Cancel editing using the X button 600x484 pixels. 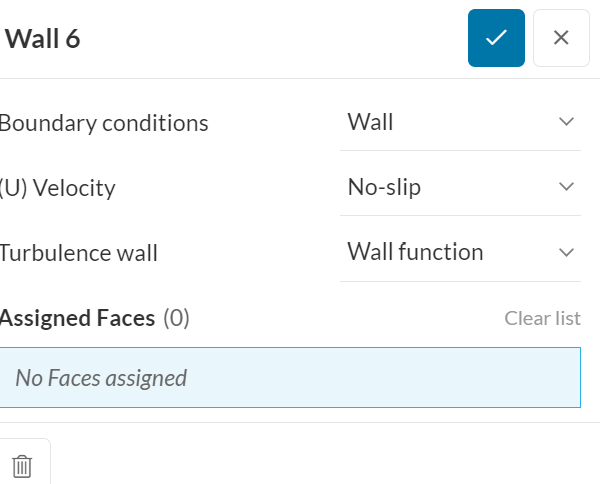point(561,38)
